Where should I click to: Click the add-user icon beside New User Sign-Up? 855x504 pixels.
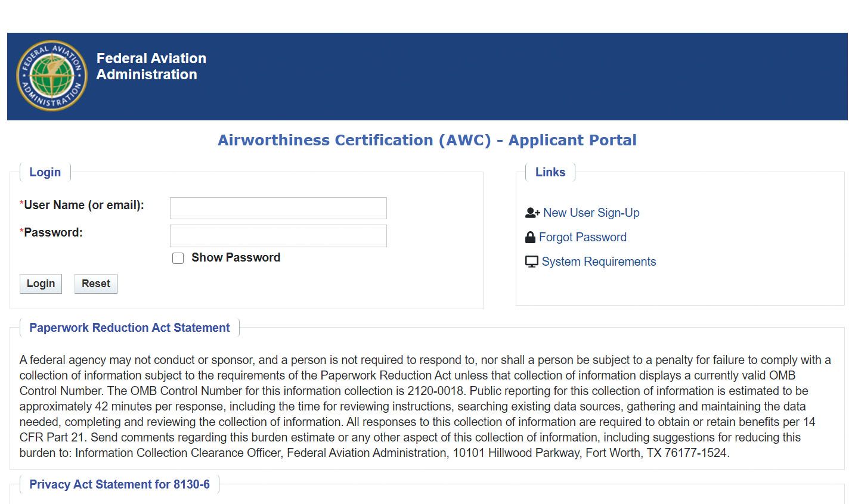pos(532,213)
